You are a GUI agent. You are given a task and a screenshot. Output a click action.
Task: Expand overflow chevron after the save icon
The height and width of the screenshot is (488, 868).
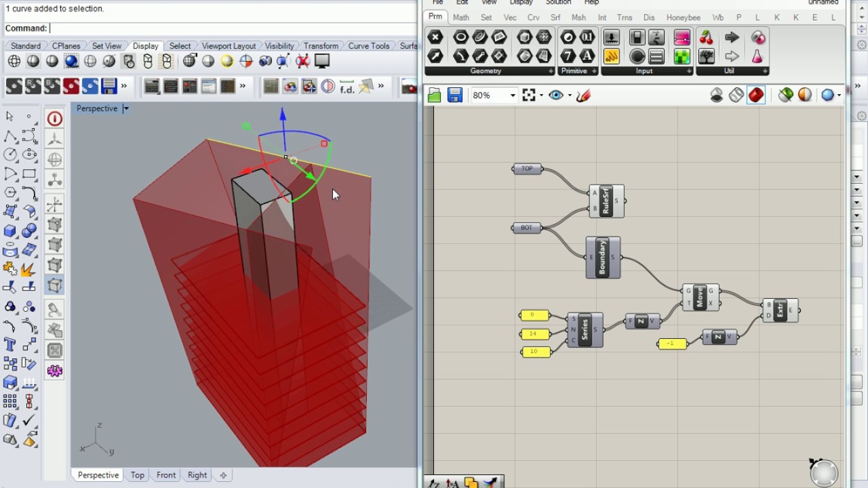124,87
